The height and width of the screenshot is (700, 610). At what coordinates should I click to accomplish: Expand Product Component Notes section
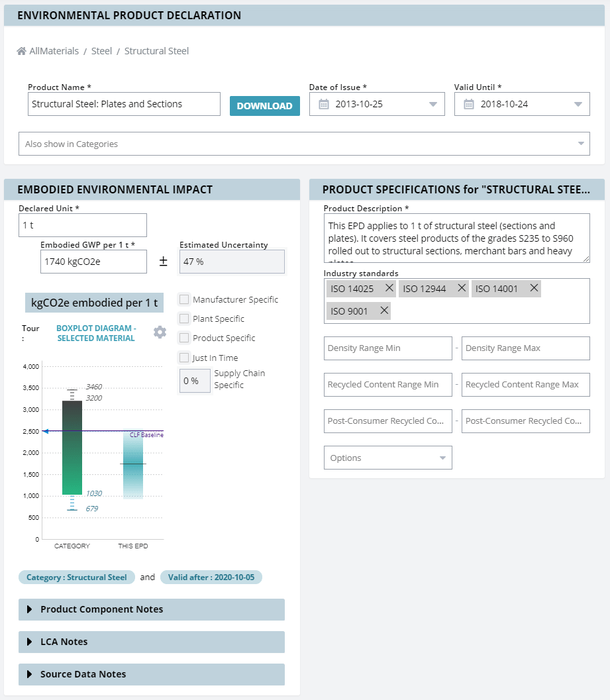pyautogui.click(x=151, y=609)
